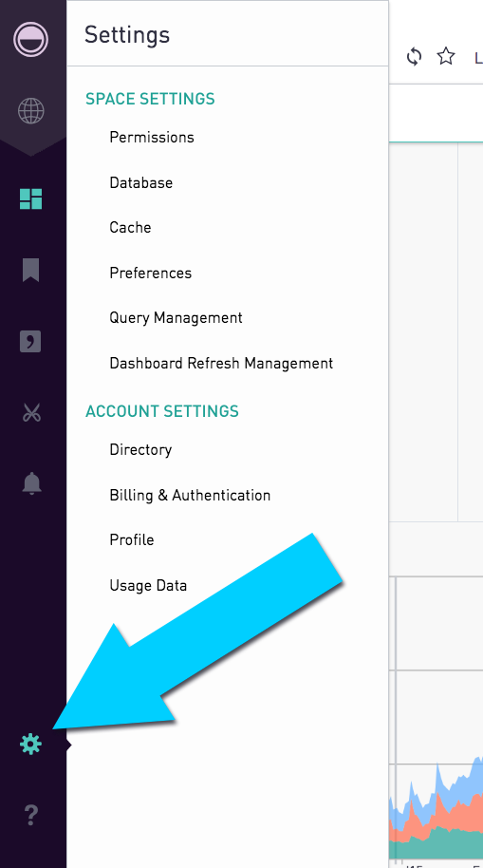This screenshot has width=483, height=868.
Task: Open the alerts bell icon
Action: click(x=31, y=483)
